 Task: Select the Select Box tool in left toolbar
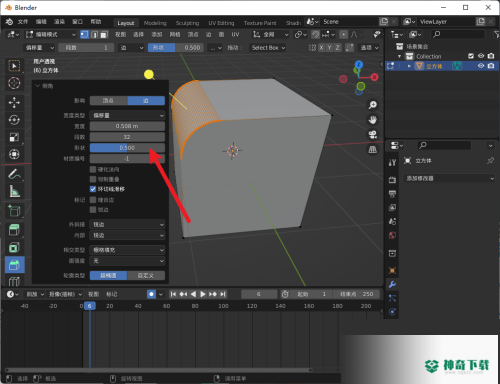pos(14,66)
